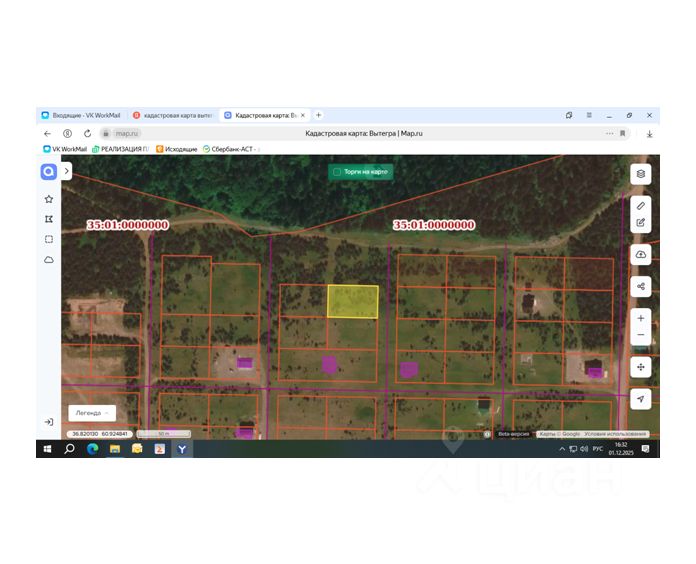Image resolution: width=696 pixels, height=564 pixels.
Task: Toggle the 'Торги на карте' checkbox
Action: click(x=337, y=172)
